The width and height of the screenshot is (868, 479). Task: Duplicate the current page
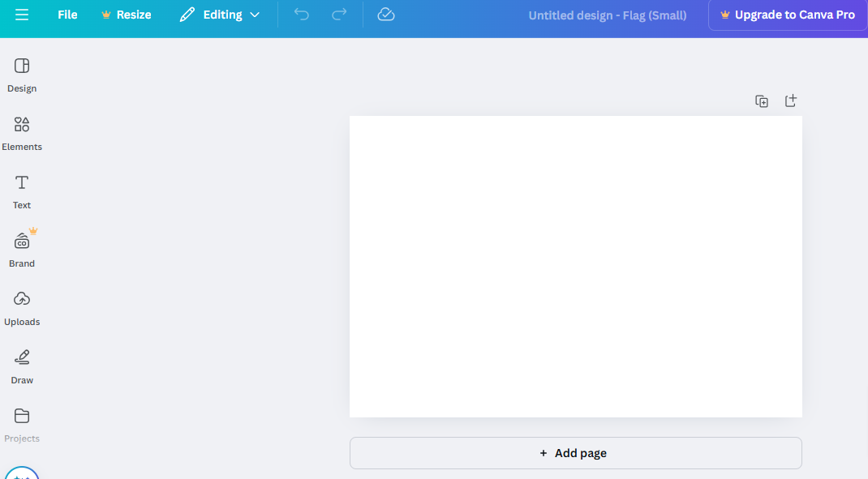(x=762, y=101)
